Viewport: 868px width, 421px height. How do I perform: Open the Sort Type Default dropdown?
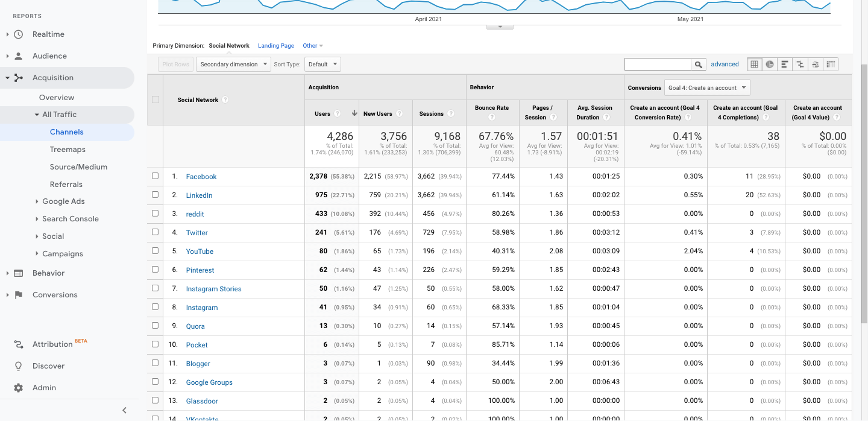click(x=323, y=65)
